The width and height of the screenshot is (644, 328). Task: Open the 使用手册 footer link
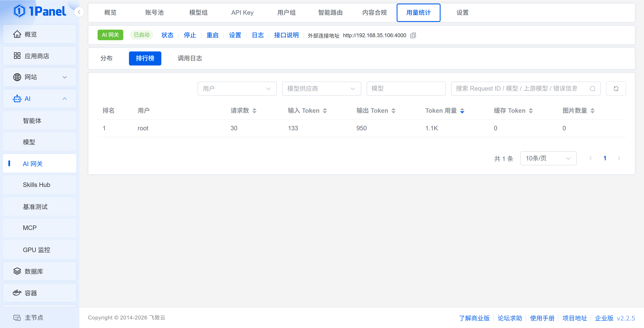click(542, 318)
